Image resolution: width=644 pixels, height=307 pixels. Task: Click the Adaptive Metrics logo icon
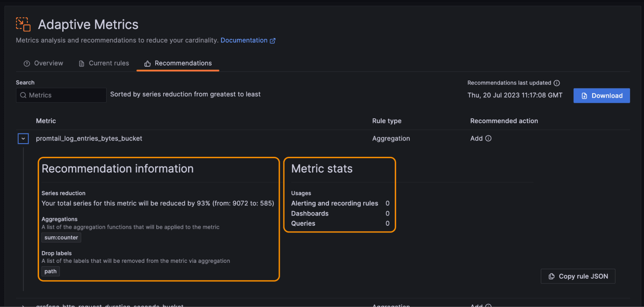[23, 24]
